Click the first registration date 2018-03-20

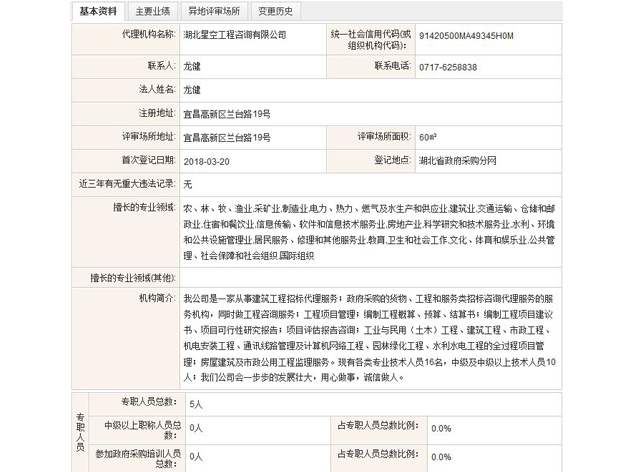click(206, 160)
